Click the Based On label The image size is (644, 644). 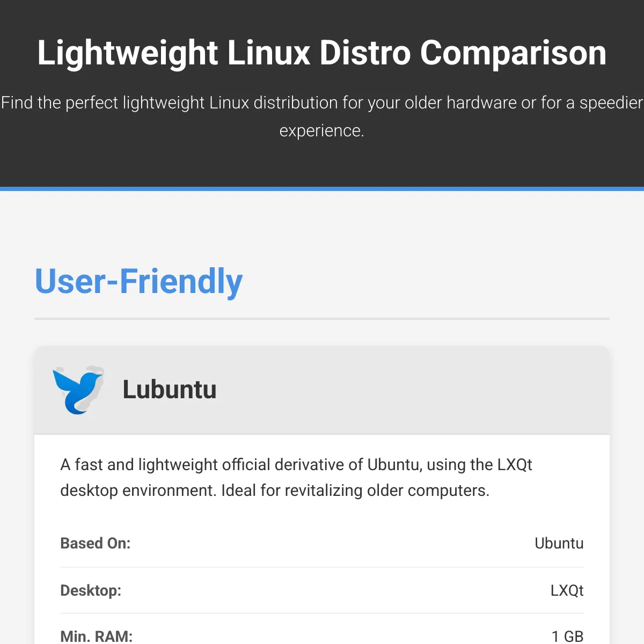point(96,543)
